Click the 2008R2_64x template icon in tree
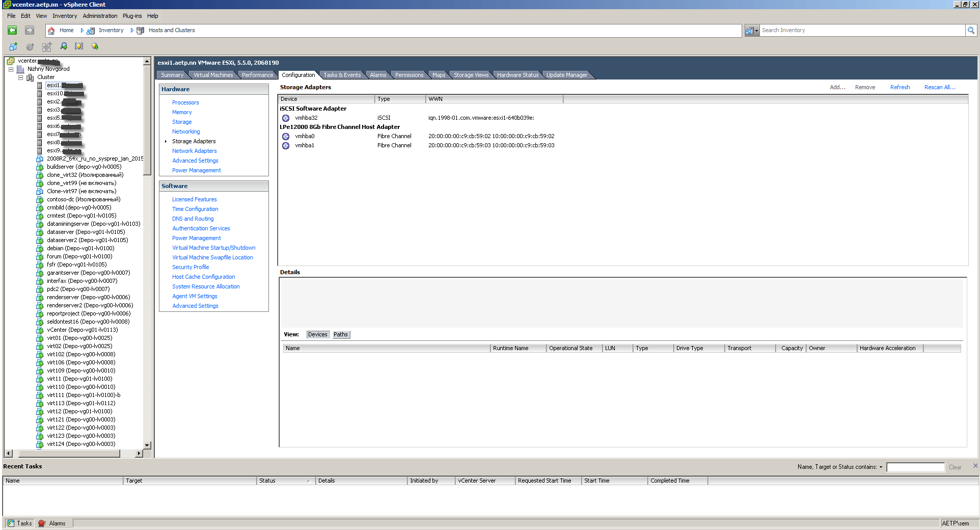Image resolution: width=980 pixels, height=530 pixels. (40, 159)
